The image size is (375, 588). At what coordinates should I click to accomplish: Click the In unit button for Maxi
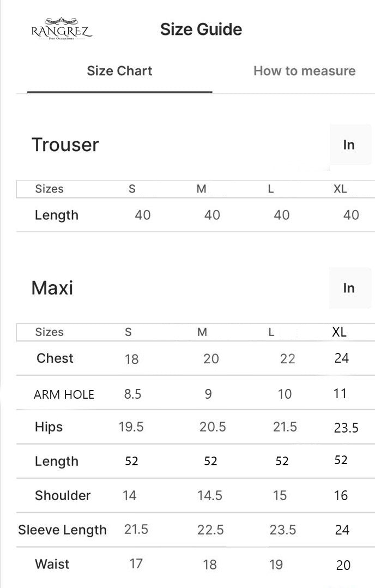tap(349, 288)
